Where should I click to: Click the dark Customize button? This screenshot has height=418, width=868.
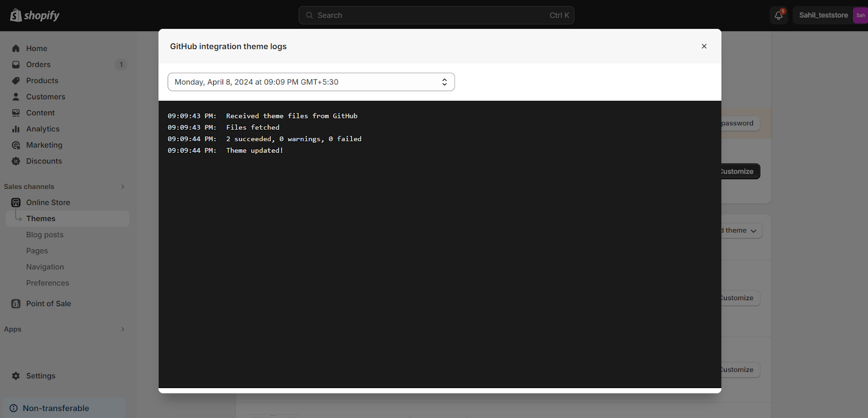click(x=741, y=172)
